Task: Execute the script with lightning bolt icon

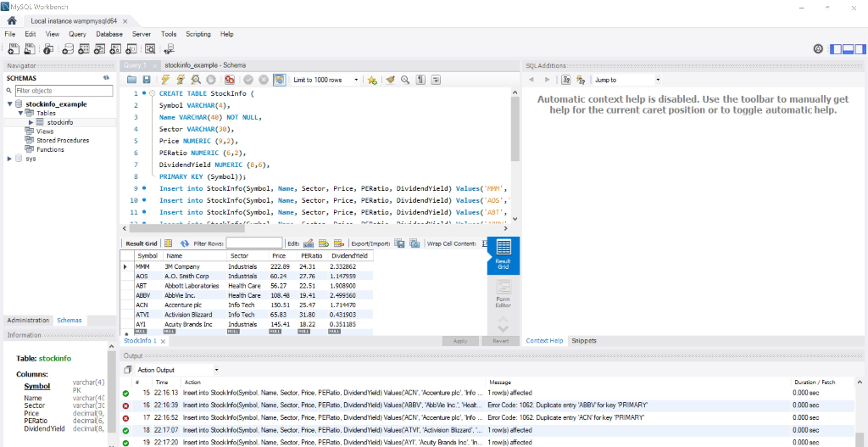Action: click(165, 80)
